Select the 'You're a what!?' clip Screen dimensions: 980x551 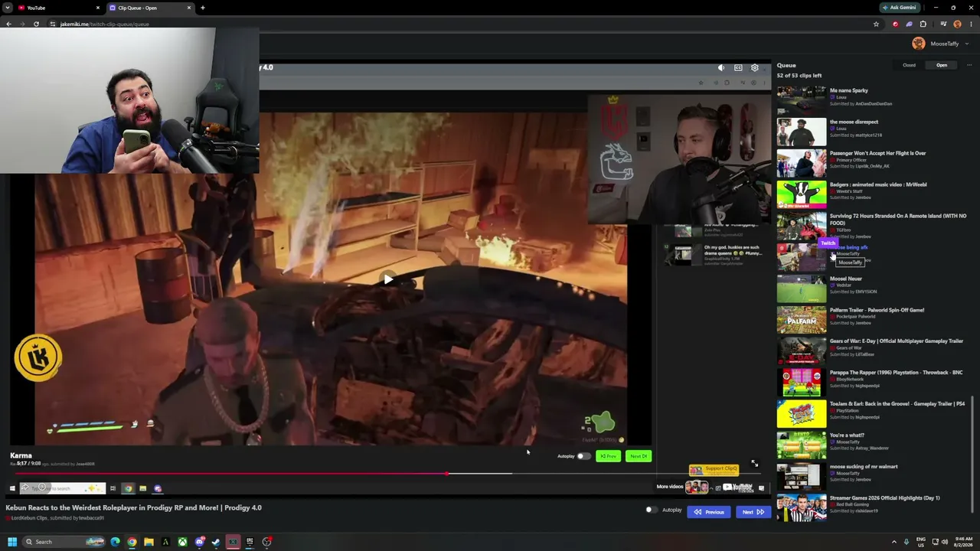pyautogui.click(x=873, y=445)
